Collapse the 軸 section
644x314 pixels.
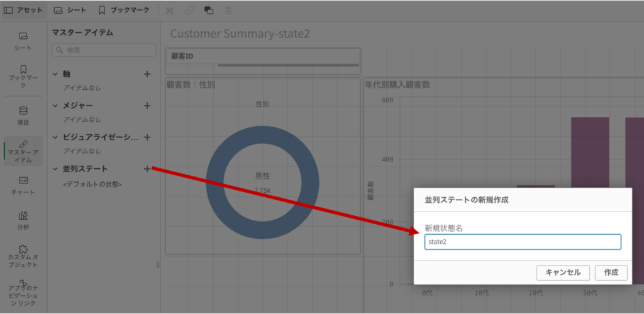(x=55, y=74)
